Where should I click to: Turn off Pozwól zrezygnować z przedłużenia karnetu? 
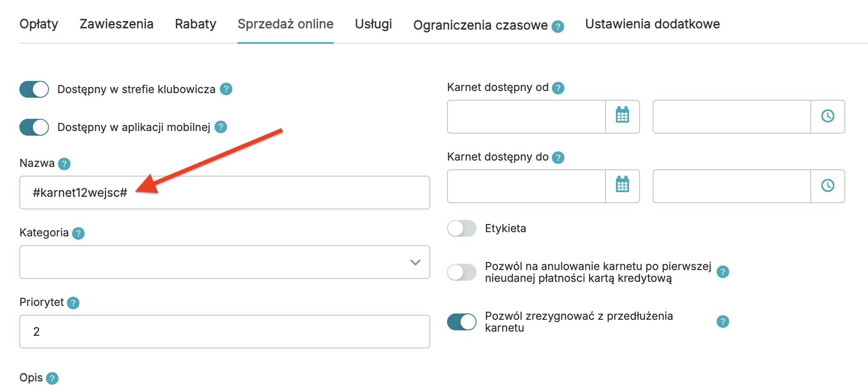(x=462, y=322)
